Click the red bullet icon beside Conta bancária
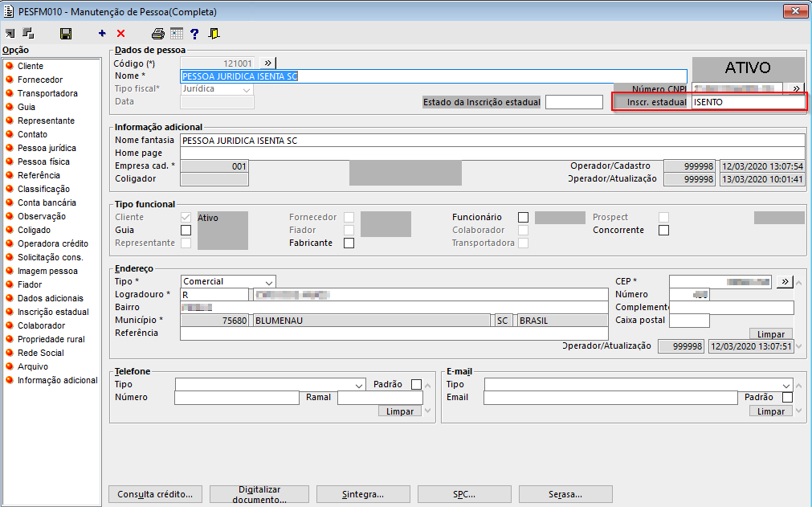 (10, 202)
